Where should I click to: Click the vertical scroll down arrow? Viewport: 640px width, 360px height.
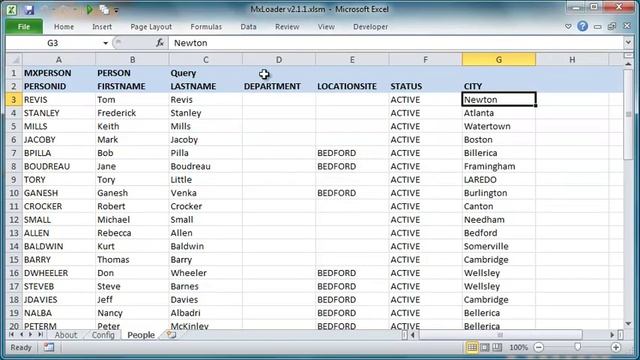pos(629,324)
